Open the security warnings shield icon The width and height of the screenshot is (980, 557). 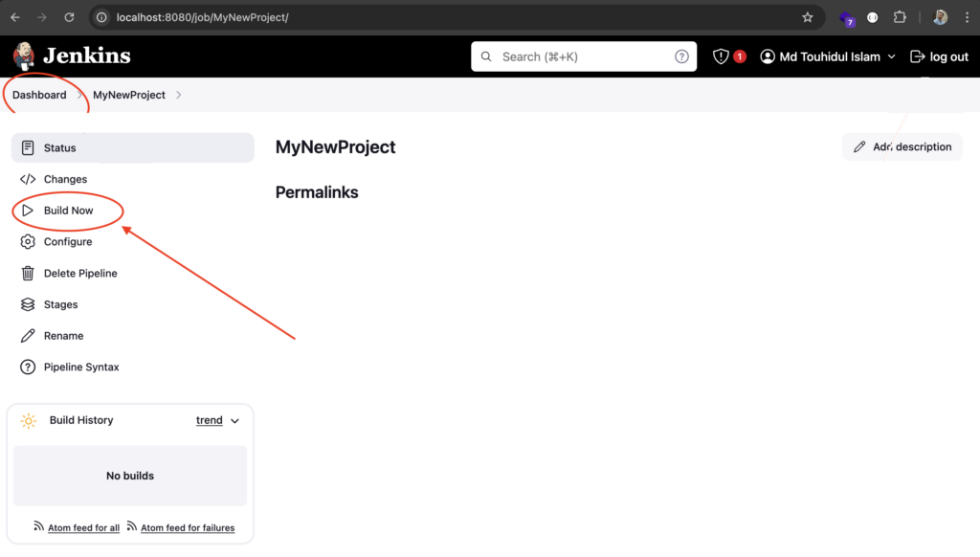pyautogui.click(x=721, y=56)
